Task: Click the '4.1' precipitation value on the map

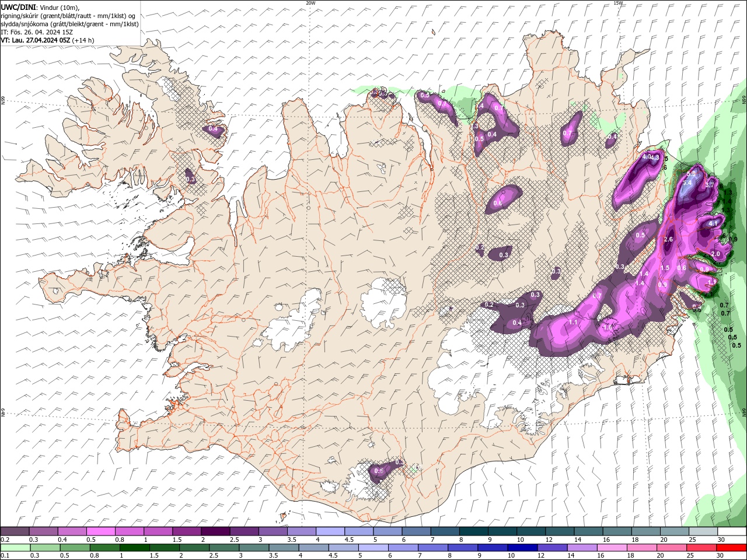Action: click(x=713, y=223)
